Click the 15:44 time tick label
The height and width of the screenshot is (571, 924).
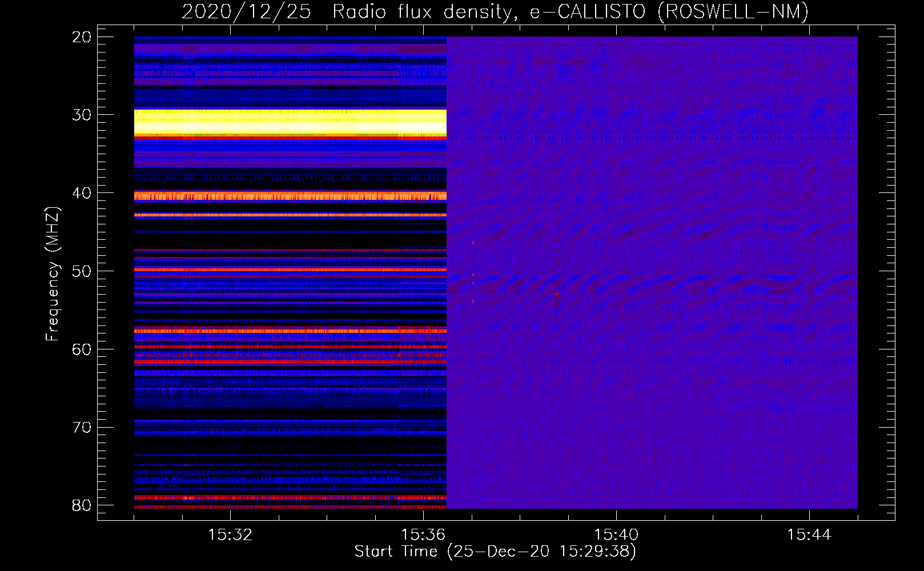coord(809,535)
